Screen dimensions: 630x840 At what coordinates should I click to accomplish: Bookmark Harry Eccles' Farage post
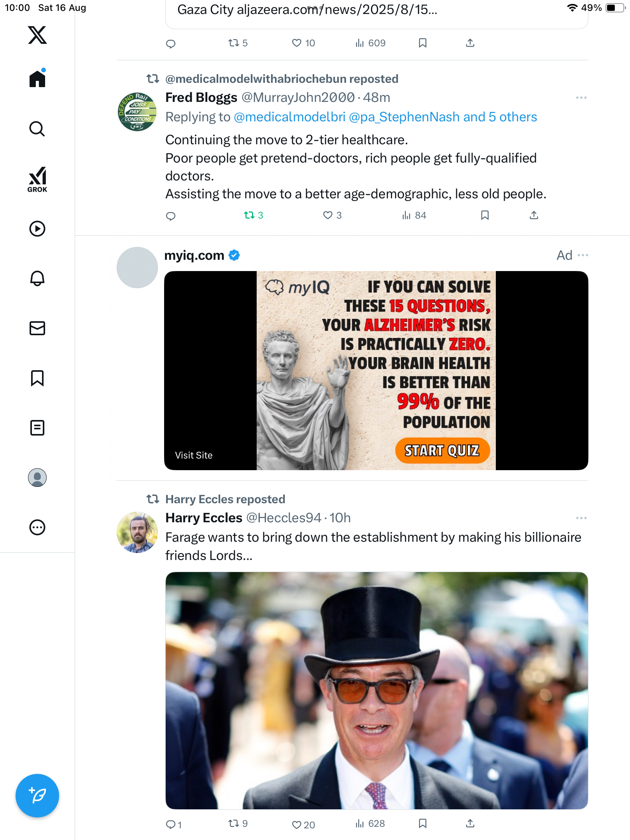coord(423,823)
